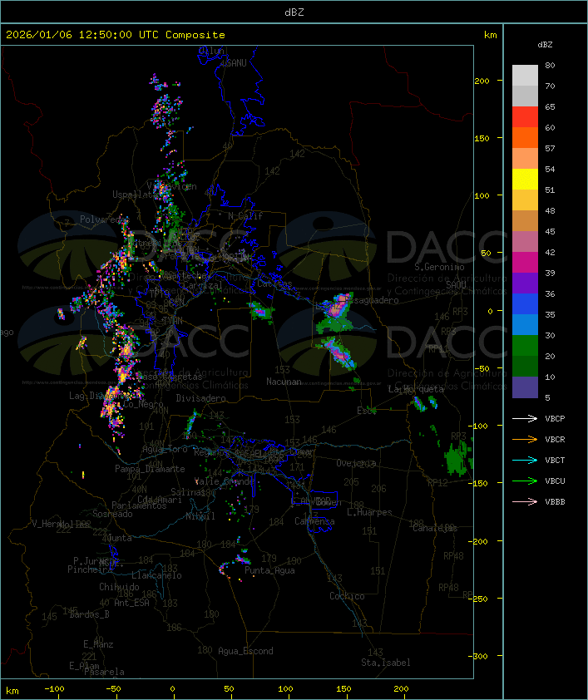Viewport: 588px width, 700px height.
Task: Click the Nihuil place label
Action: [200, 516]
